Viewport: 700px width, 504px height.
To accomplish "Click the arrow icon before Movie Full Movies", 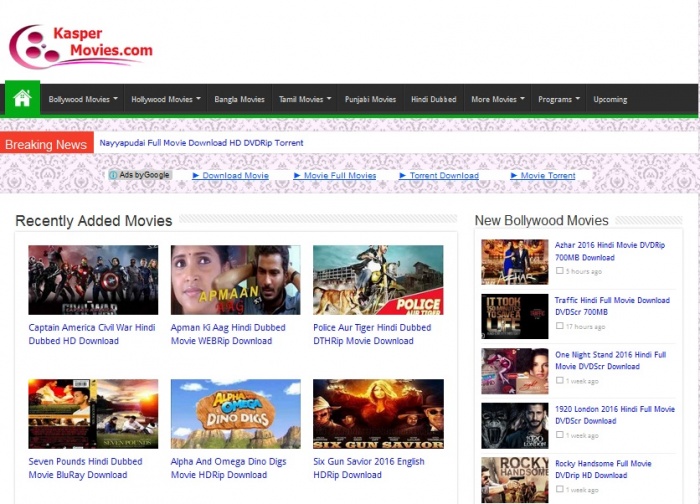I will pos(297,175).
